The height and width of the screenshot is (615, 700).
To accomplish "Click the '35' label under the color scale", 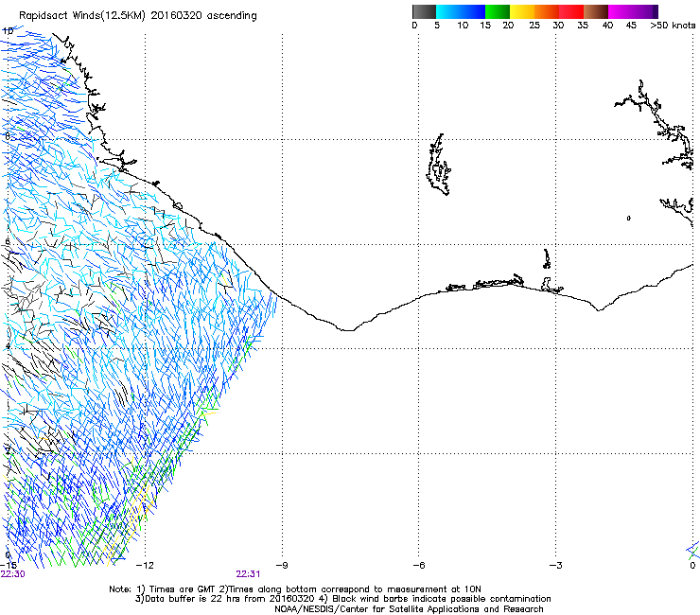I will pyautogui.click(x=583, y=26).
